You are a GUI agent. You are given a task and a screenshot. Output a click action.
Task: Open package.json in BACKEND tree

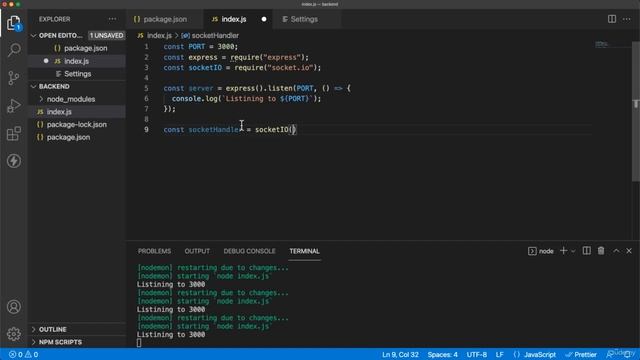pyautogui.click(x=77, y=137)
